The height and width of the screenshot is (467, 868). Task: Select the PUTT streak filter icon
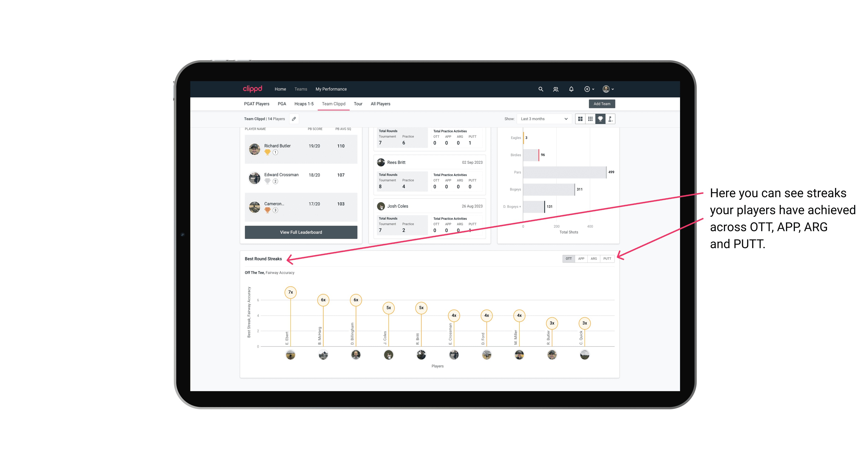click(607, 258)
